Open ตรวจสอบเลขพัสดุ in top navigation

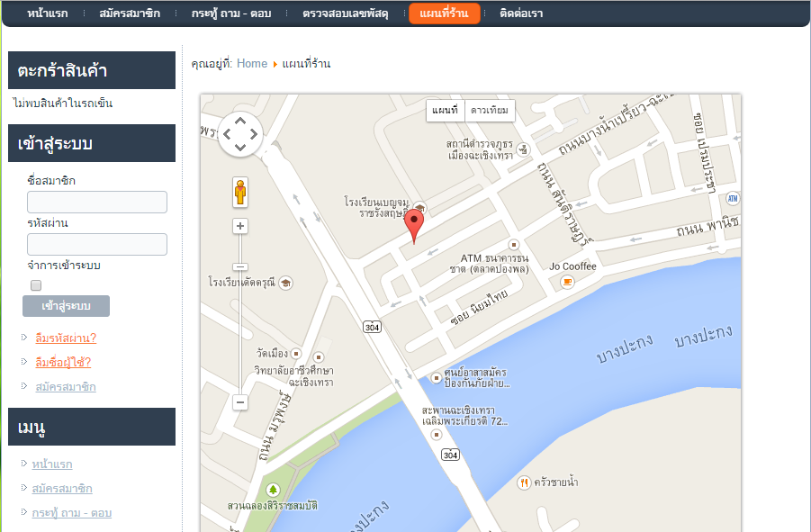click(x=346, y=14)
